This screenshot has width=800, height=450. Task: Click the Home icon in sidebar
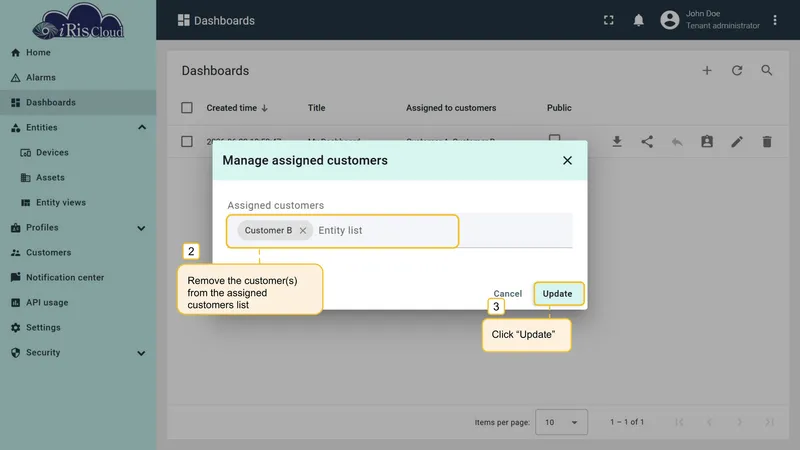click(x=15, y=53)
